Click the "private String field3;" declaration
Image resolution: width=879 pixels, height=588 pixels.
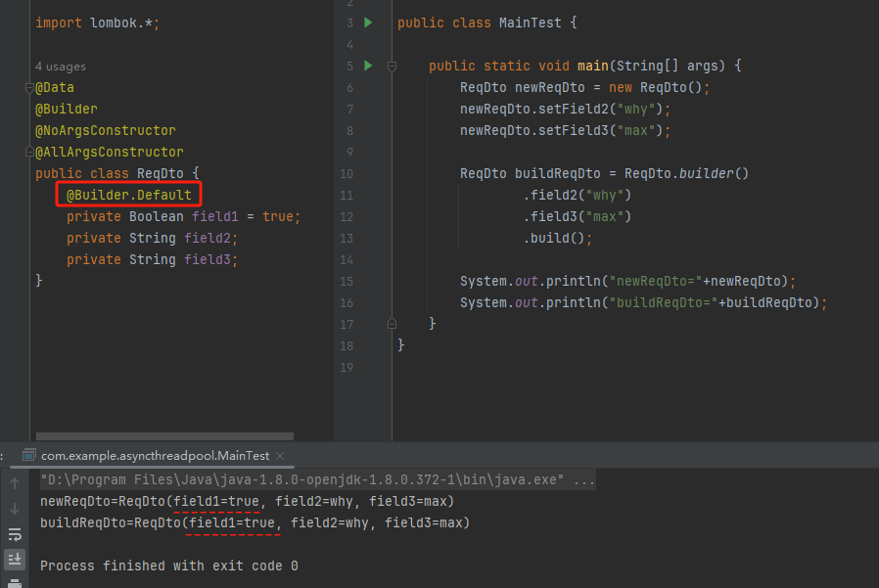pyautogui.click(x=152, y=259)
